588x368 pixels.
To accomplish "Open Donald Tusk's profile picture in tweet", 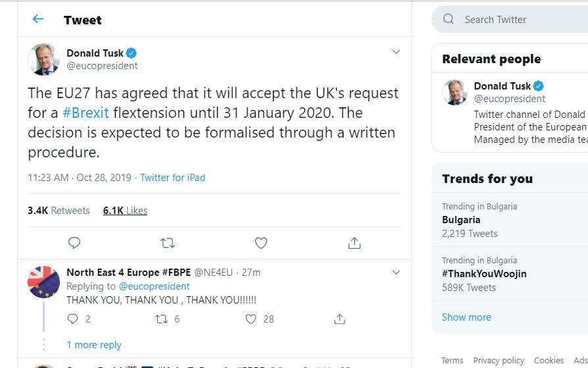I will pos(44,59).
